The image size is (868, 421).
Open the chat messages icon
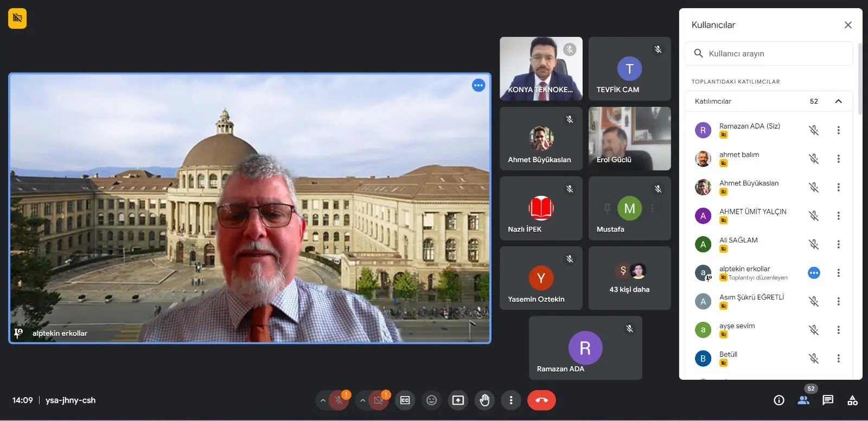tap(827, 400)
